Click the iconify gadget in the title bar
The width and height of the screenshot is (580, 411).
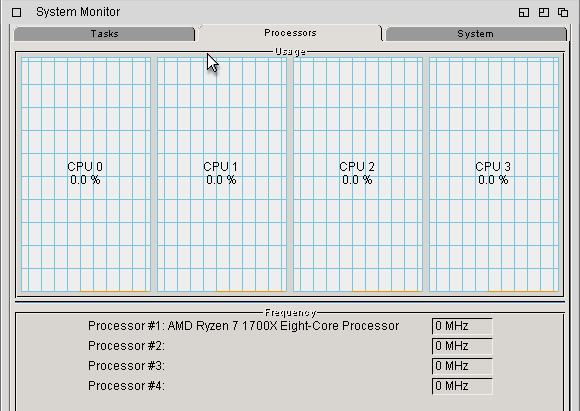click(524, 12)
